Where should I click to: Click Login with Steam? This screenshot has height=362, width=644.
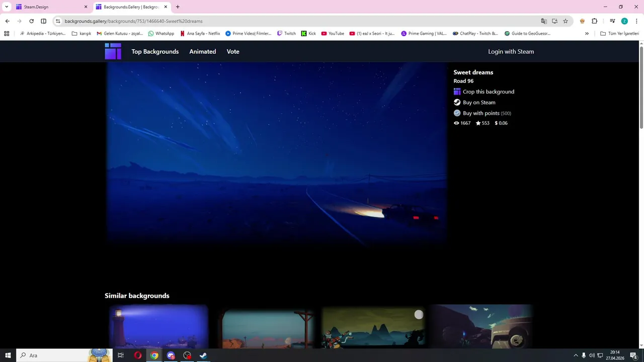tap(511, 51)
